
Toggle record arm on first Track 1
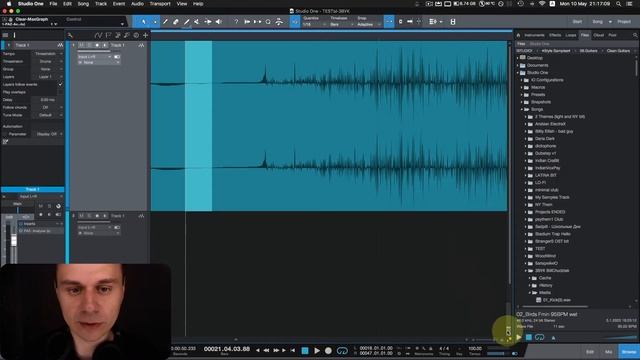pyautogui.click(x=97, y=45)
